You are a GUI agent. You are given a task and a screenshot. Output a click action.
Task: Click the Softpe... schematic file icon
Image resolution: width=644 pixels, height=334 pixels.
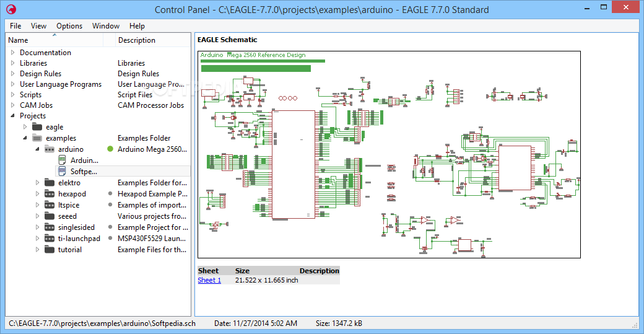tap(62, 171)
